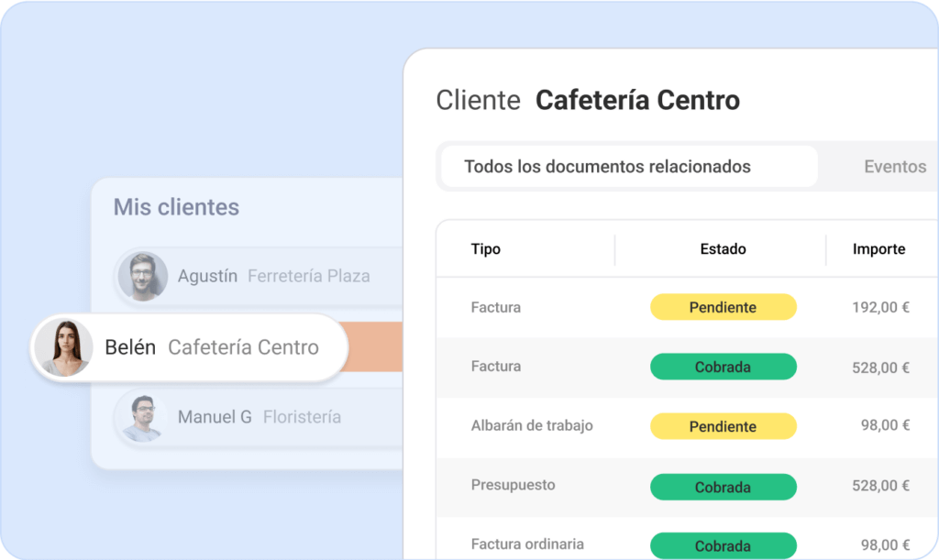This screenshot has width=939, height=560.
Task: Open the Presupuesto document row
Action: coord(513,485)
